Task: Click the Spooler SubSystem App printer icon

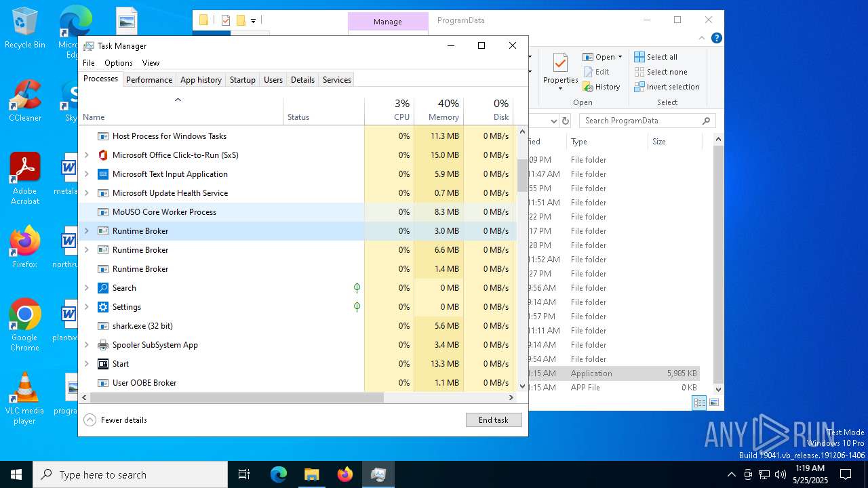Action: click(x=103, y=345)
